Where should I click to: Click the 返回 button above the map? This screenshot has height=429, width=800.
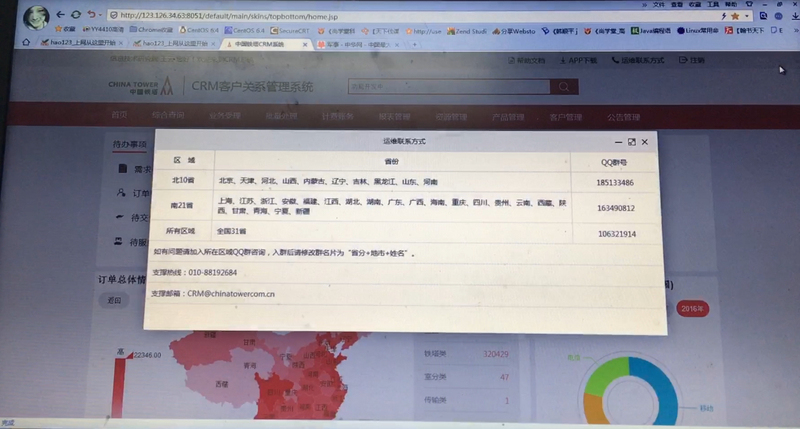point(114,300)
